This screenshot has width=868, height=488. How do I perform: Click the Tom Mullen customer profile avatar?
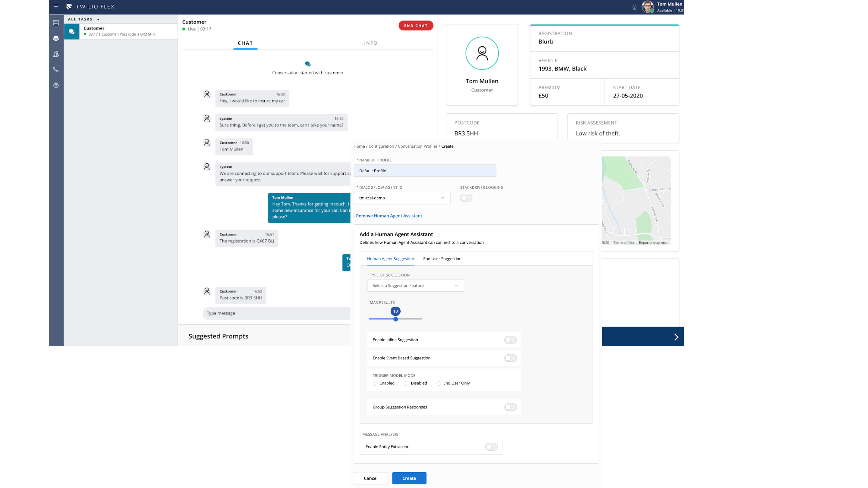click(482, 53)
